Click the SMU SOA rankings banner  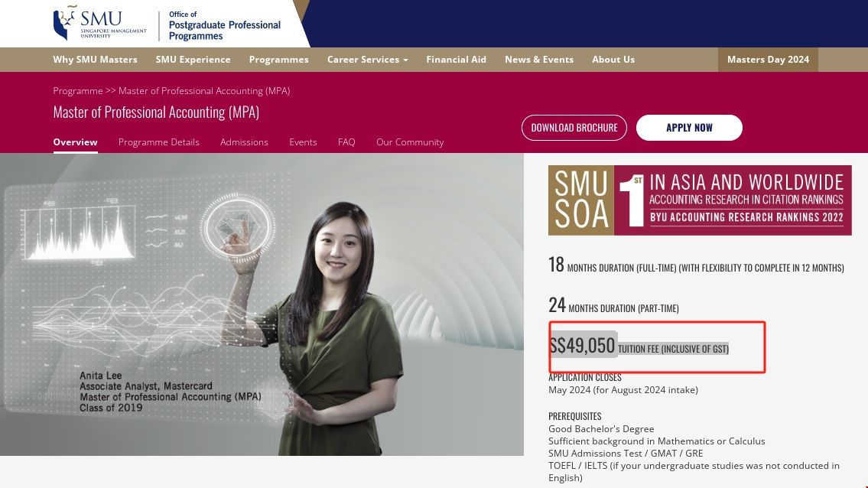700,200
